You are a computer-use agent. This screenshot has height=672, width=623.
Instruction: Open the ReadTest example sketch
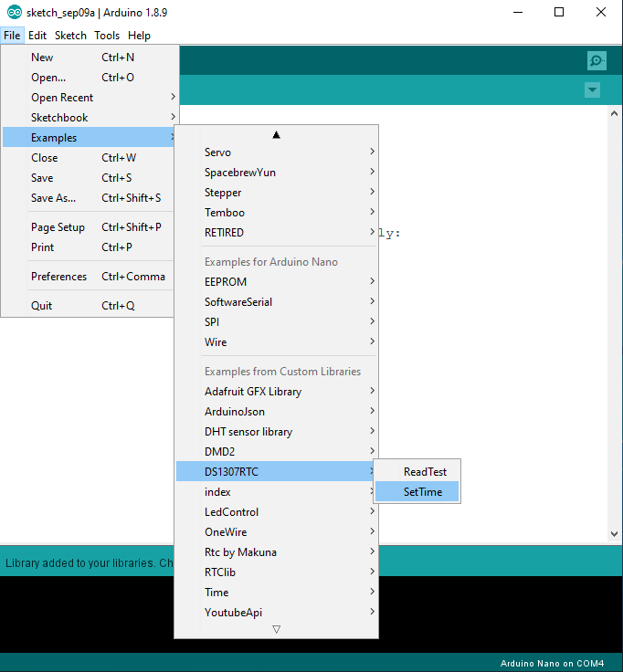417,472
